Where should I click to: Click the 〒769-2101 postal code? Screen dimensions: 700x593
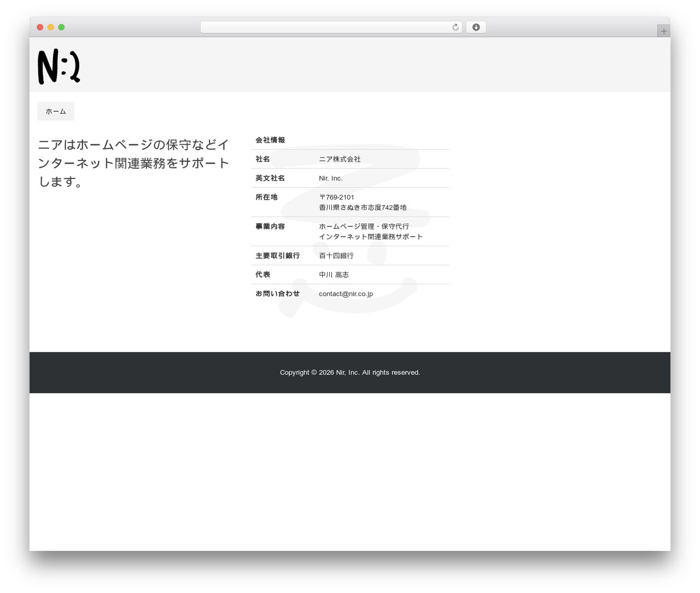tap(336, 197)
